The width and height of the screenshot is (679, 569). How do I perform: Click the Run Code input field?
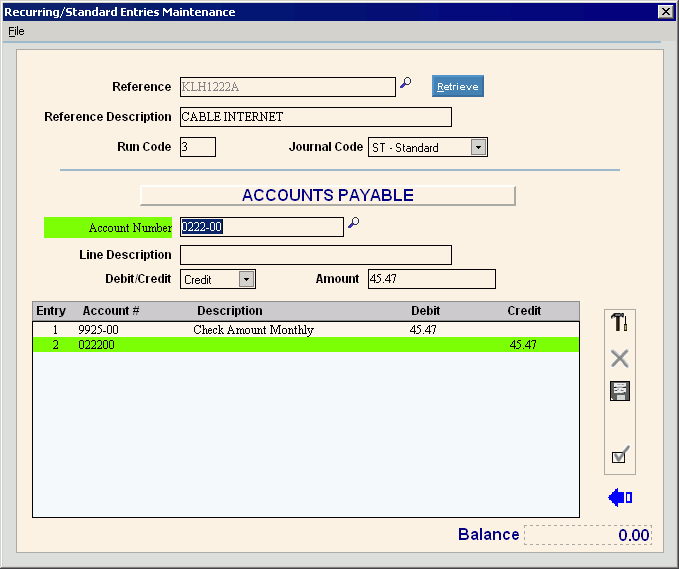click(197, 147)
